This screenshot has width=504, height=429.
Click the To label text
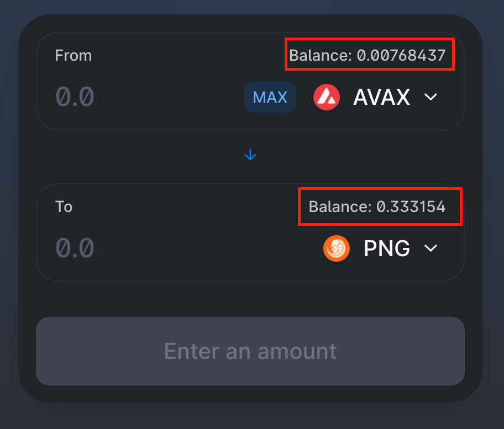click(64, 206)
